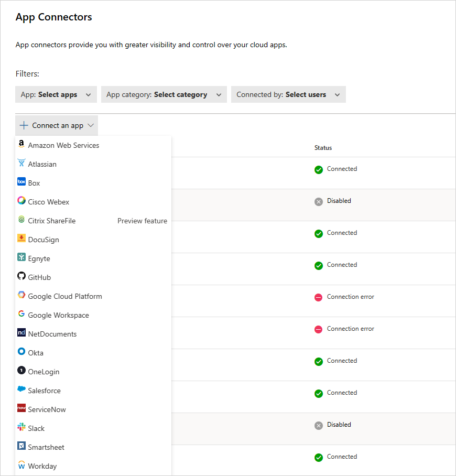Image resolution: width=456 pixels, height=476 pixels.
Task: Choose the ServiceNow connector icon
Action: 21,409
